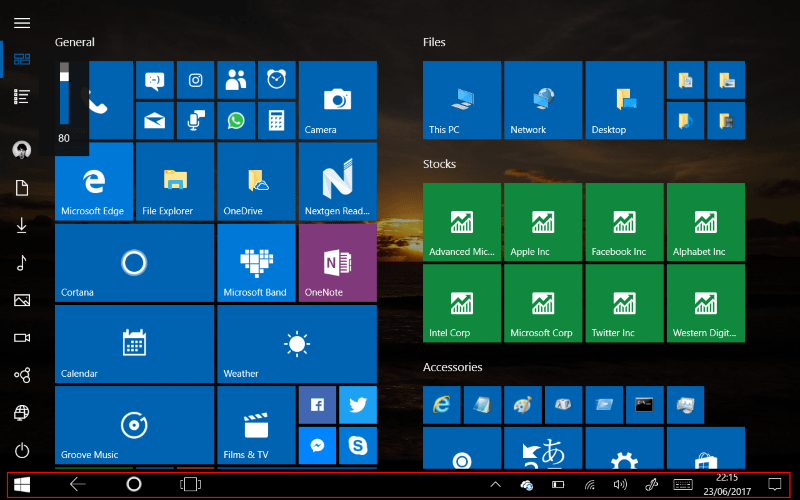Image resolution: width=800 pixels, height=500 pixels.
Task: Open the Camera tile
Action: 338,100
